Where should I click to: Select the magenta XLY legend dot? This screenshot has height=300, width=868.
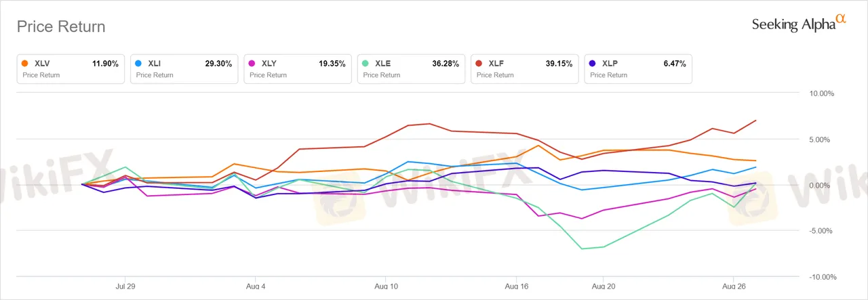[252, 64]
